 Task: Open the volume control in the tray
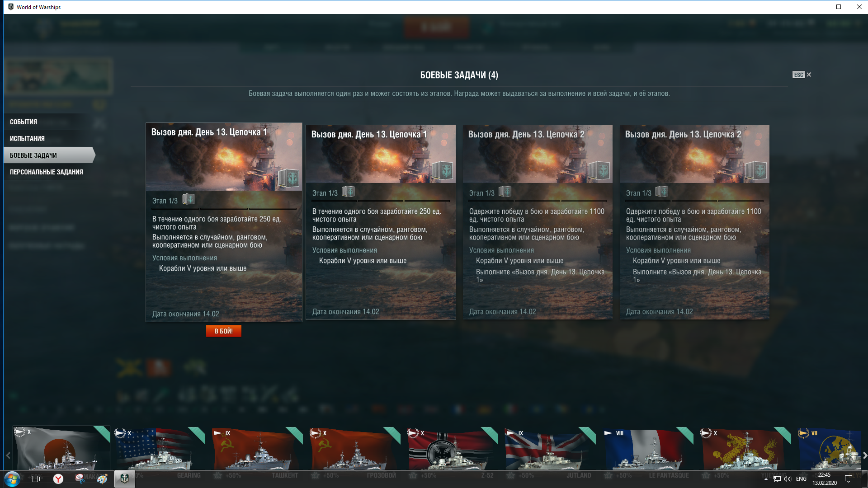(788, 479)
